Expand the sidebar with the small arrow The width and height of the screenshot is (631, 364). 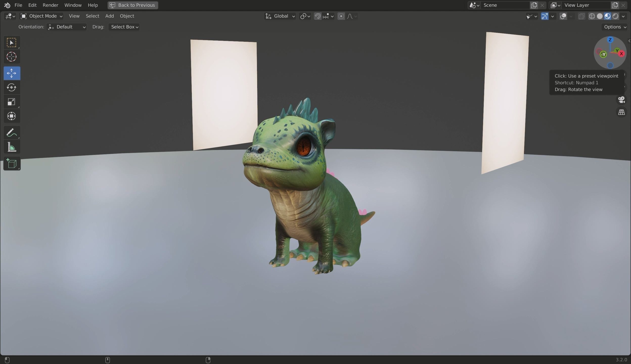(629, 41)
